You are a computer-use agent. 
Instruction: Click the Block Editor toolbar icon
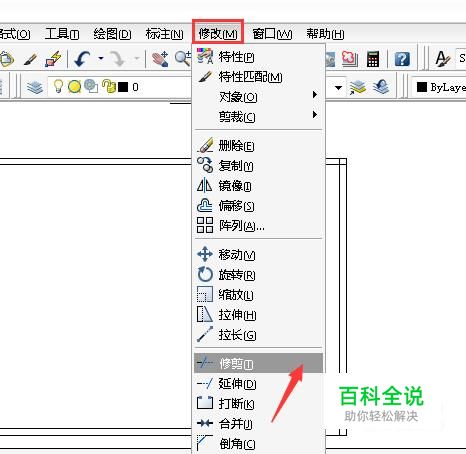point(53,59)
